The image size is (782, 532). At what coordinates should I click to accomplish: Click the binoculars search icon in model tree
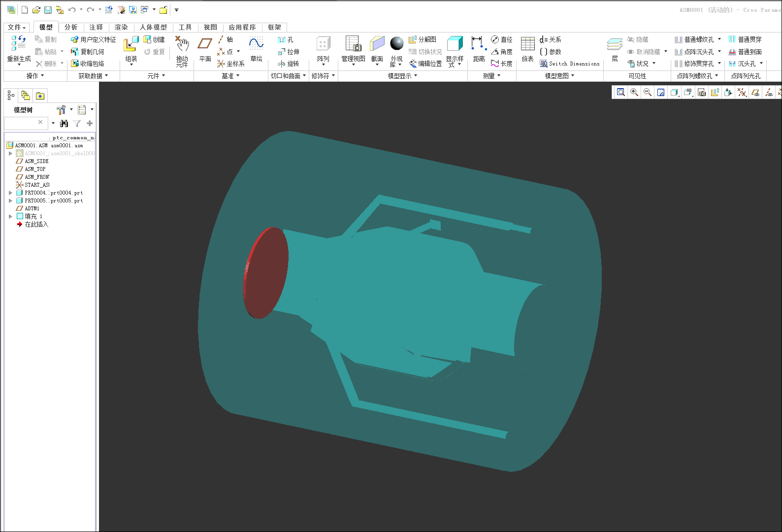[64, 123]
